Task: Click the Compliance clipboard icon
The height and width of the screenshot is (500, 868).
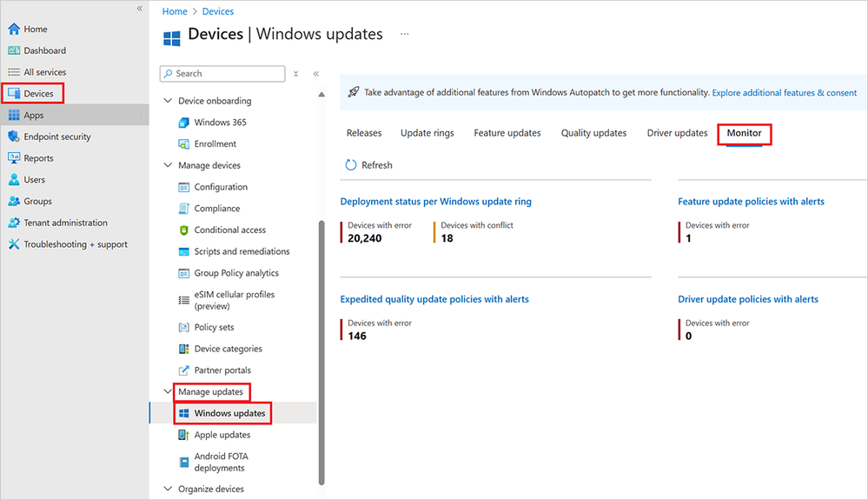Action: [184, 209]
